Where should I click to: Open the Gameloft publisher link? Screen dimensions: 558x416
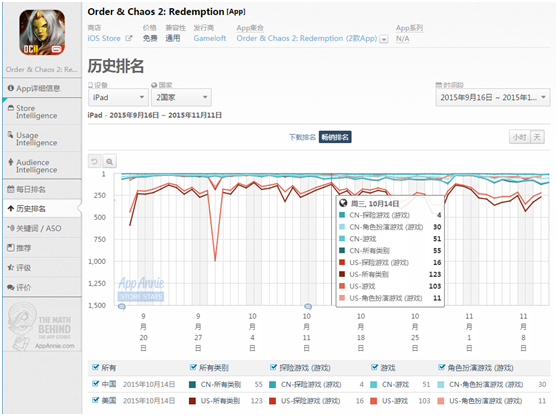tap(210, 38)
